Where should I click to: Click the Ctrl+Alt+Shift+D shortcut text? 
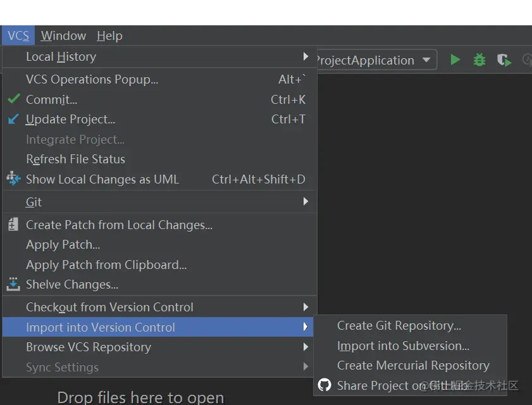point(259,179)
